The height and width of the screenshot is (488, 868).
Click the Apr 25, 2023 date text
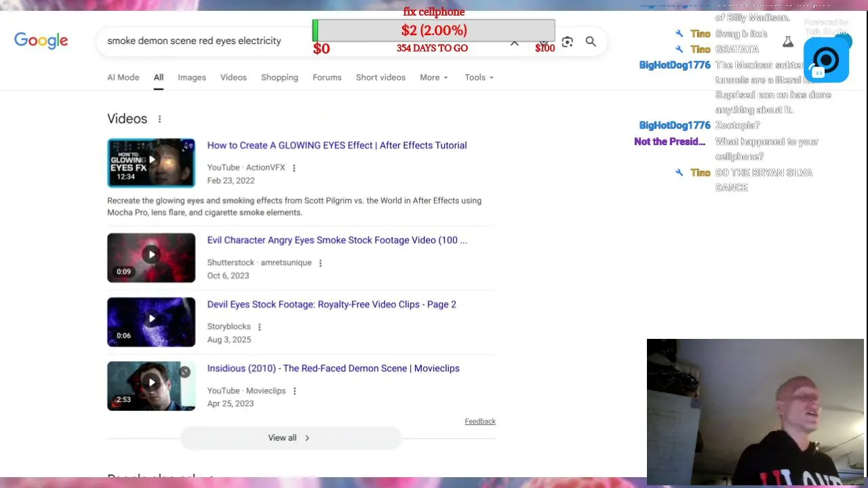coord(231,404)
